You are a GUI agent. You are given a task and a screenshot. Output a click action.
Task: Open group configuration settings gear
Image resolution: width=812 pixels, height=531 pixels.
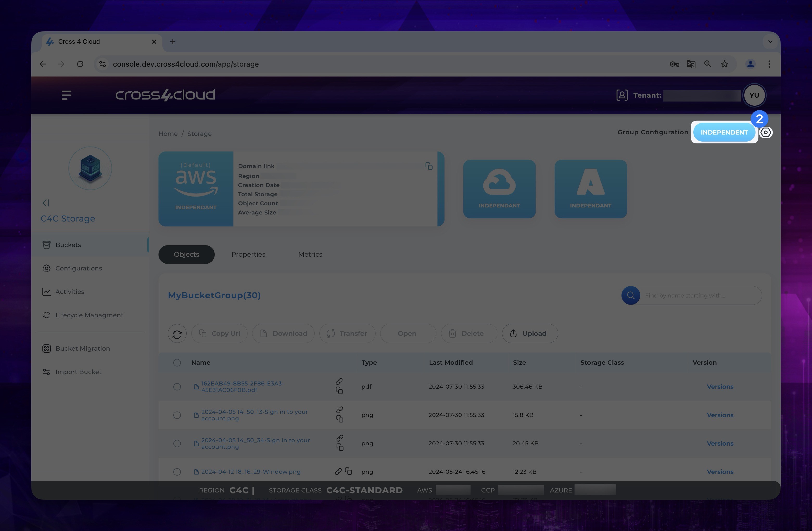click(766, 132)
